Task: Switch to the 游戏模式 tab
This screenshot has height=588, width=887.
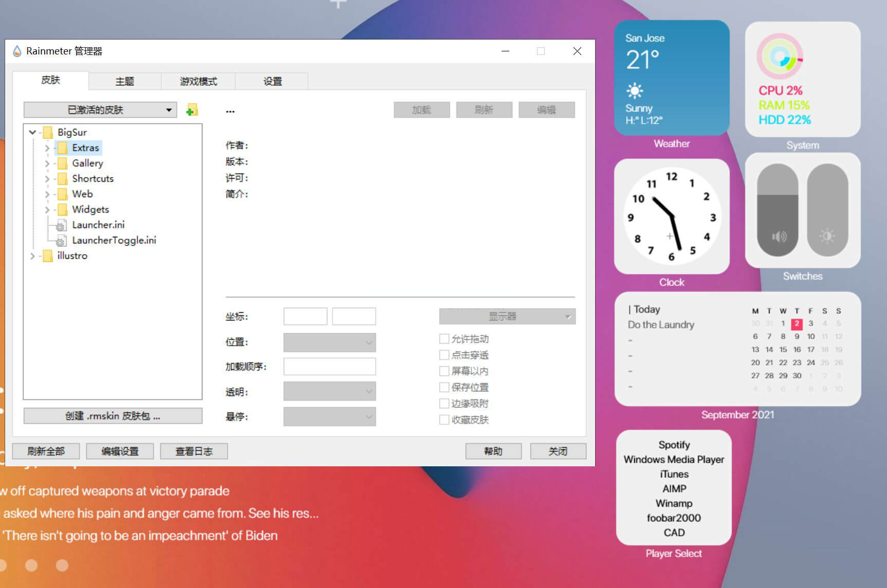Action: click(198, 81)
